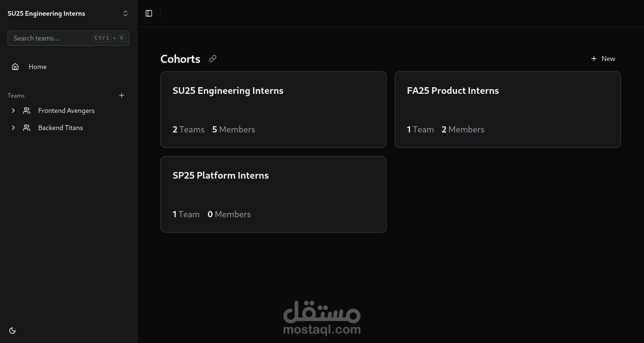Add a team with the plus icon
The width and height of the screenshot is (644, 343).
(x=122, y=95)
